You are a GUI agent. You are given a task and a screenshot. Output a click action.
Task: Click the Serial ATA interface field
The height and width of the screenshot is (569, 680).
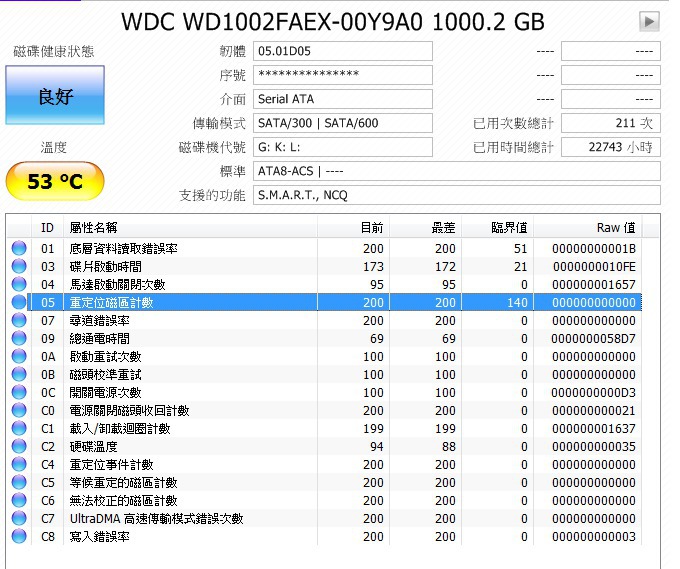(x=343, y=99)
